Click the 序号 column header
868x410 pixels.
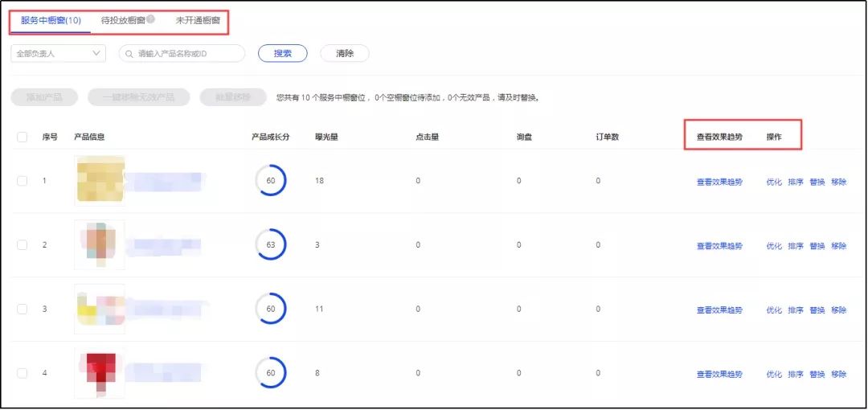tap(50, 137)
